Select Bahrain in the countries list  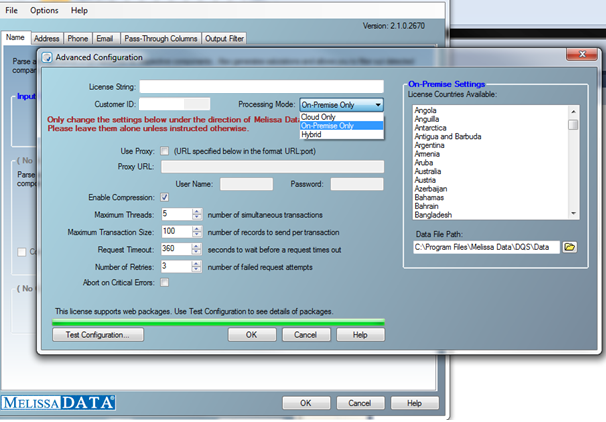426,206
